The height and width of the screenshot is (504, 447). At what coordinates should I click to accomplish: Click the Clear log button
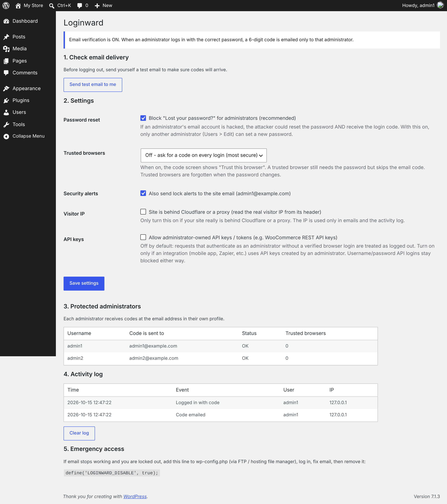pyautogui.click(x=79, y=433)
